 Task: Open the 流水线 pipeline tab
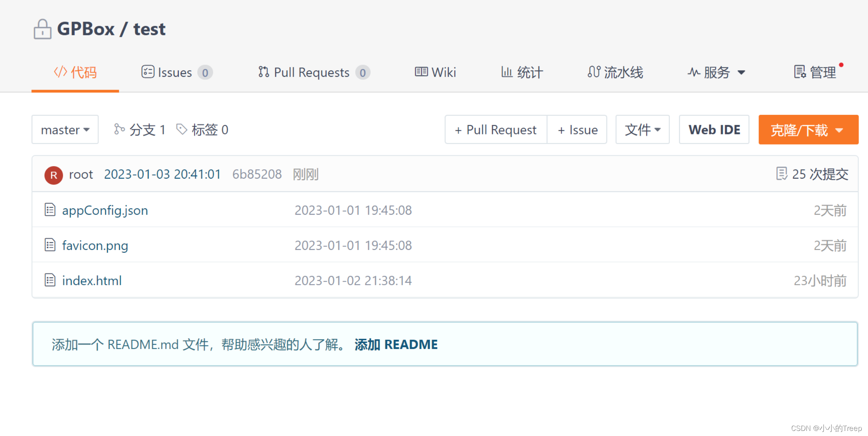(x=615, y=72)
